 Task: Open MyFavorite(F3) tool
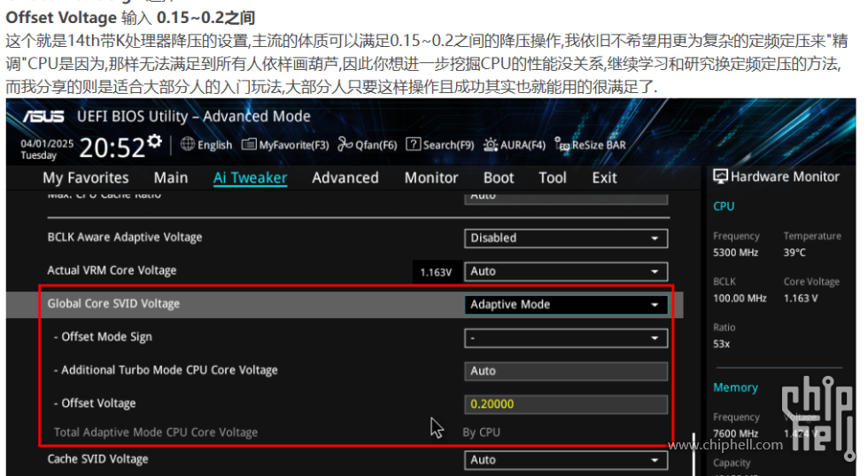[x=285, y=144]
